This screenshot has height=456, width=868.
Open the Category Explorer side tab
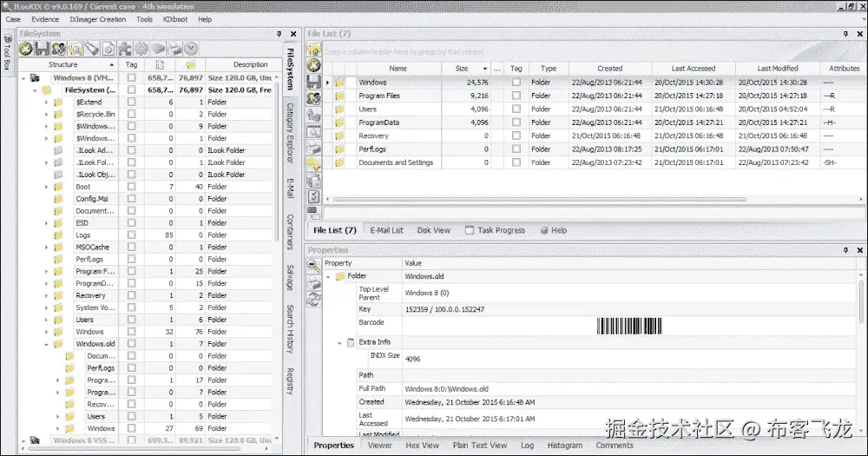click(290, 133)
